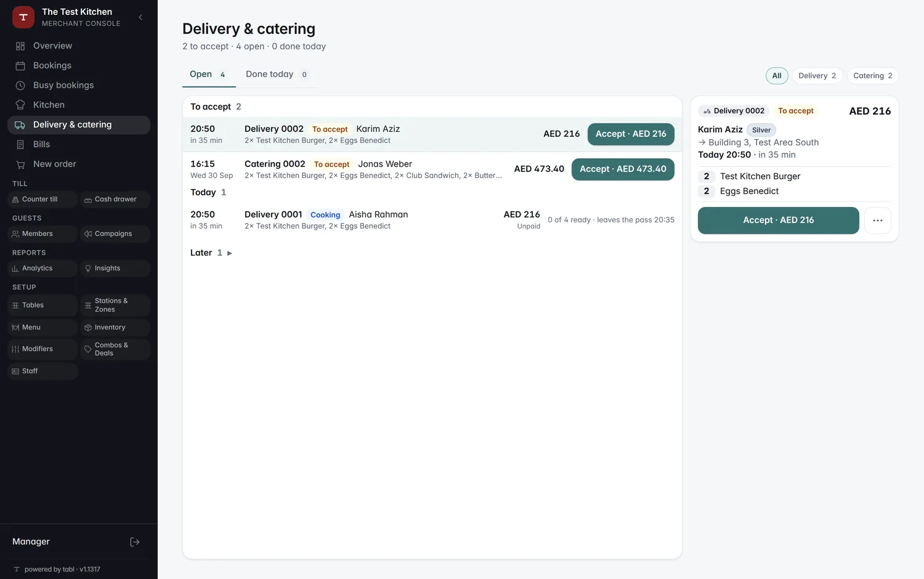The height and width of the screenshot is (579, 924).
Task: Open the Overview icon in sidebar
Action: 20,46
